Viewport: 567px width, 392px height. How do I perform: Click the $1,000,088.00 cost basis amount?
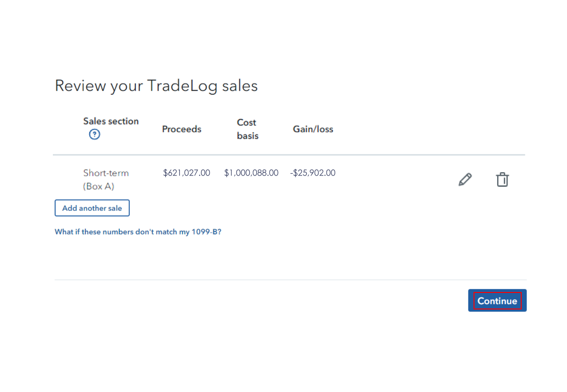point(251,173)
